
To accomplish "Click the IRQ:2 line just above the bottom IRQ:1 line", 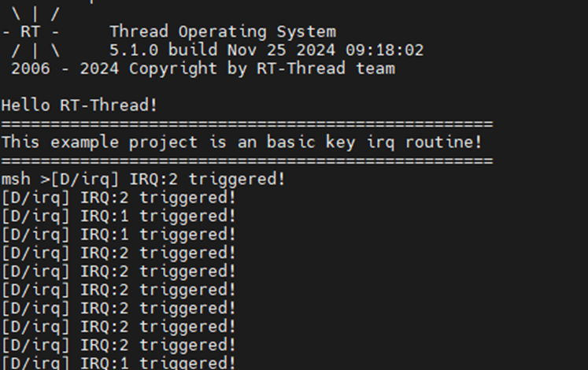I will pos(119,345).
